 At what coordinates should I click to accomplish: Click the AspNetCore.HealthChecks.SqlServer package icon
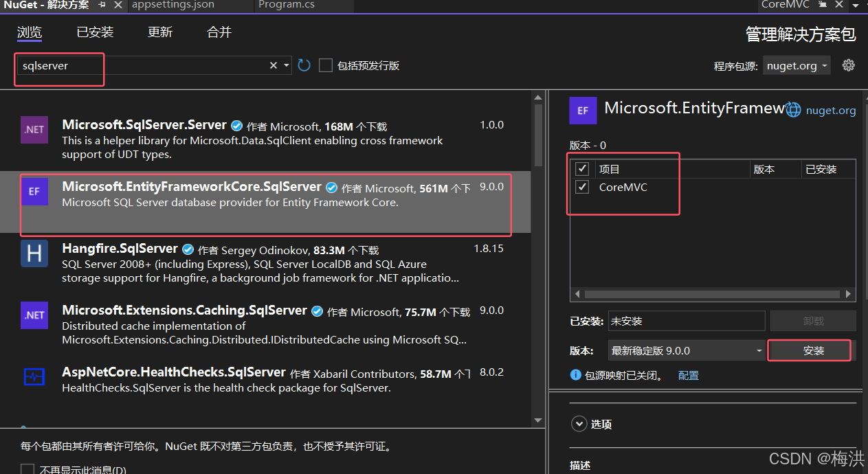[34, 376]
